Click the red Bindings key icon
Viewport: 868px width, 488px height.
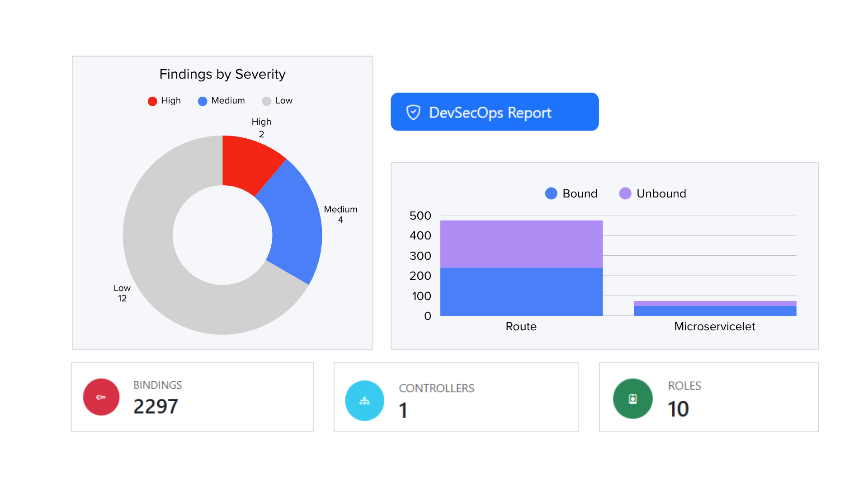101,397
